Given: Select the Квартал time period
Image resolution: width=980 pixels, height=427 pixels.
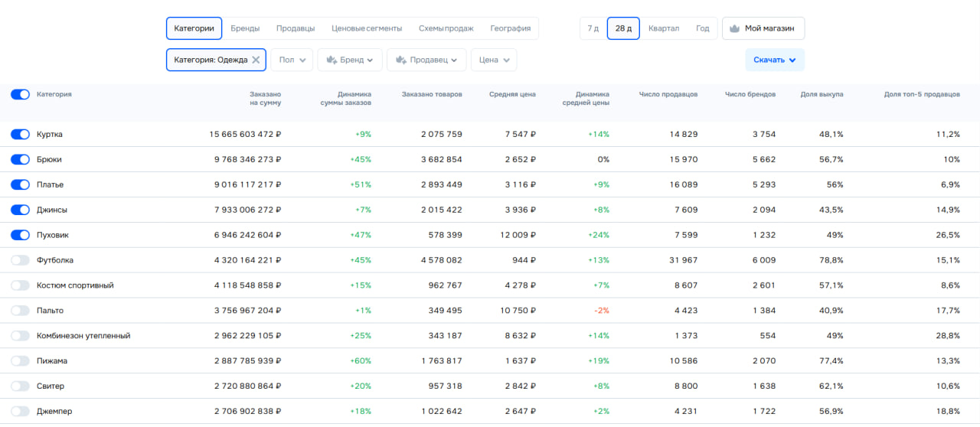Looking at the screenshot, I should pyautogui.click(x=663, y=28).
